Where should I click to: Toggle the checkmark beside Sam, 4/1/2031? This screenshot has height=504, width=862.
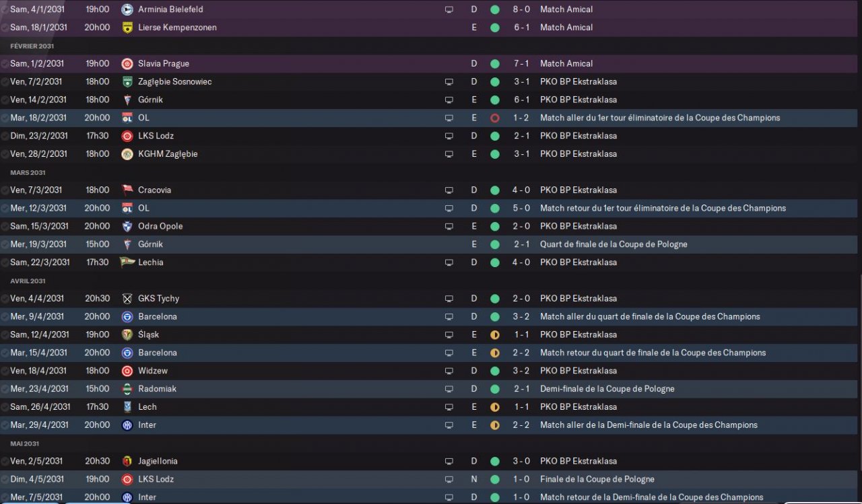tap(5, 9)
